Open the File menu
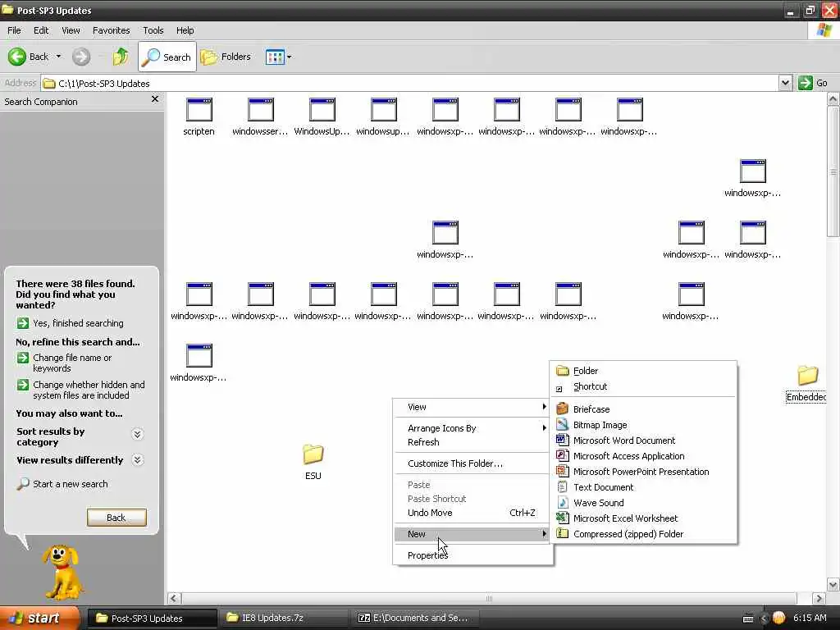Screen dimensions: 840x630 tap(14, 30)
